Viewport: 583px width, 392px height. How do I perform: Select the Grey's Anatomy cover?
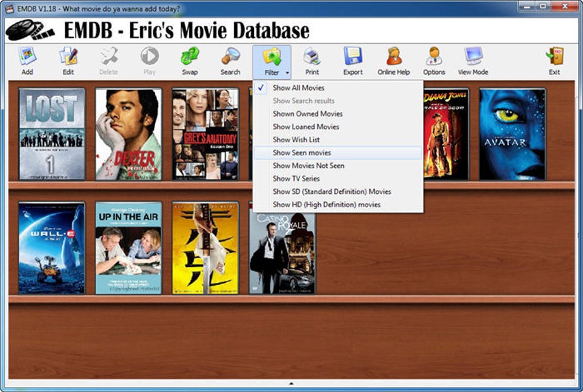(205, 134)
